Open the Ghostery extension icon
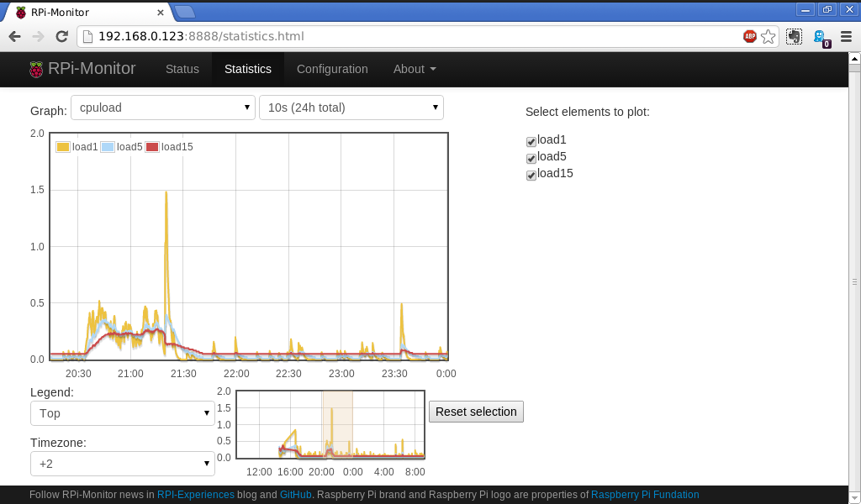This screenshot has width=861, height=504. [x=820, y=37]
